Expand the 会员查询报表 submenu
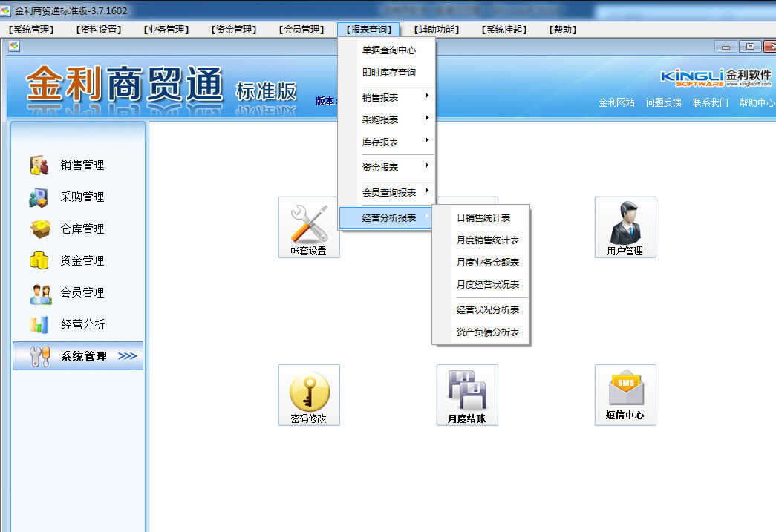The image size is (776, 532). (x=387, y=193)
